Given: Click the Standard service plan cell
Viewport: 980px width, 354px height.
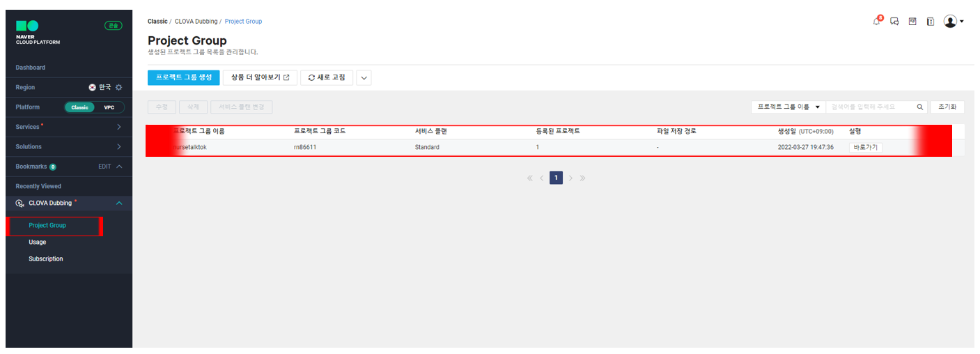Looking at the screenshot, I should tap(427, 148).
